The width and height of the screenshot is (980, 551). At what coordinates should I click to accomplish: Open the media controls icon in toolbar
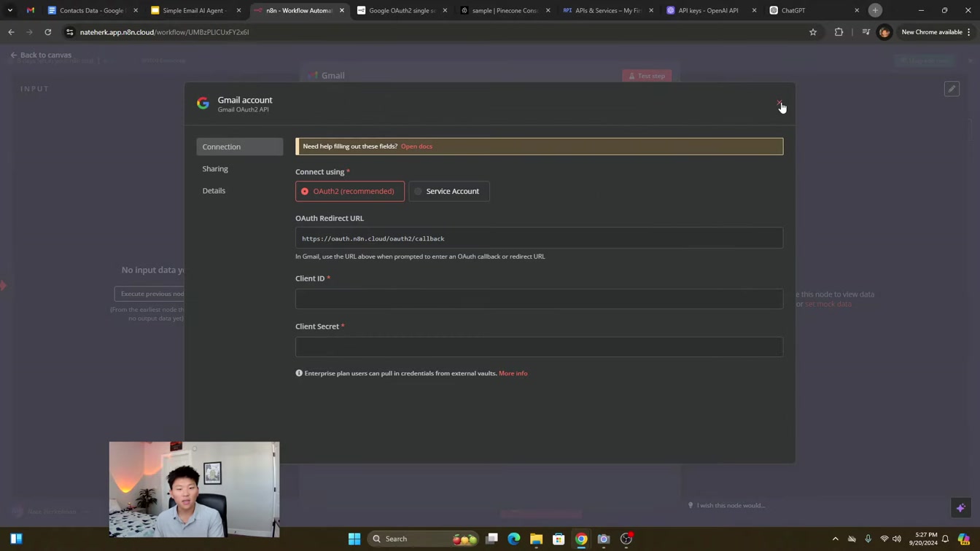pyautogui.click(x=866, y=32)
